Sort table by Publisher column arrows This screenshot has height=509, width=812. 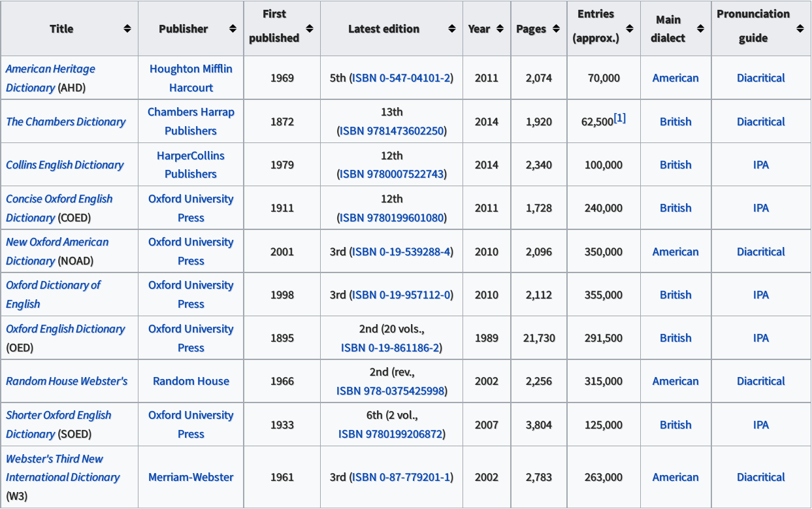[233, 29]
